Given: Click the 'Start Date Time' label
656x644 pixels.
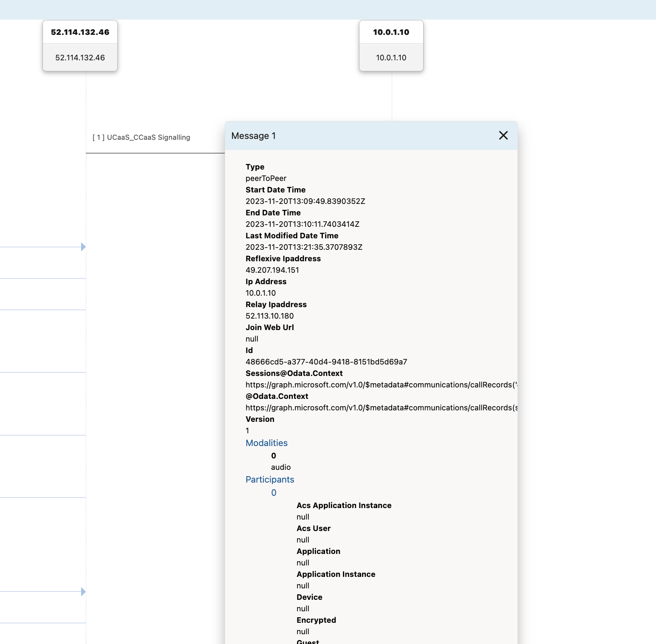Looking at the screenshot, I should (x=275, y=190).
